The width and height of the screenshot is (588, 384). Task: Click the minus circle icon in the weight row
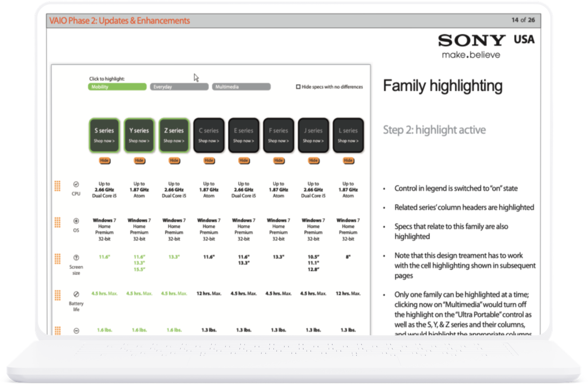(x=76, y=331)
